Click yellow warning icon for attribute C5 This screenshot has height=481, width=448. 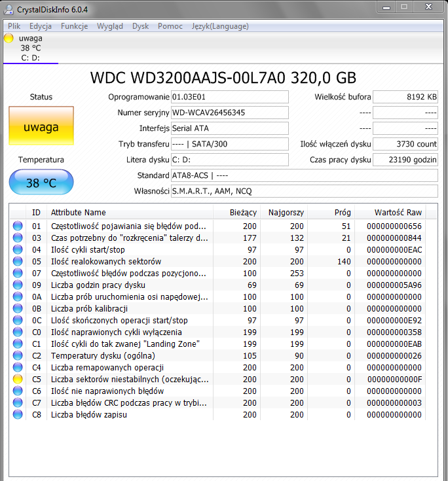(x=18, y=379)
